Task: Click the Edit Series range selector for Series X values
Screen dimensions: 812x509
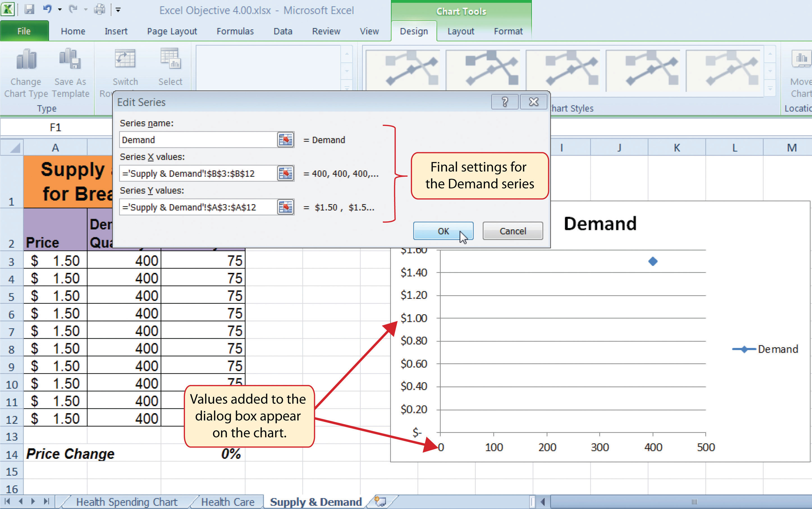Action: pyautogui.click(x=286, y=173)
